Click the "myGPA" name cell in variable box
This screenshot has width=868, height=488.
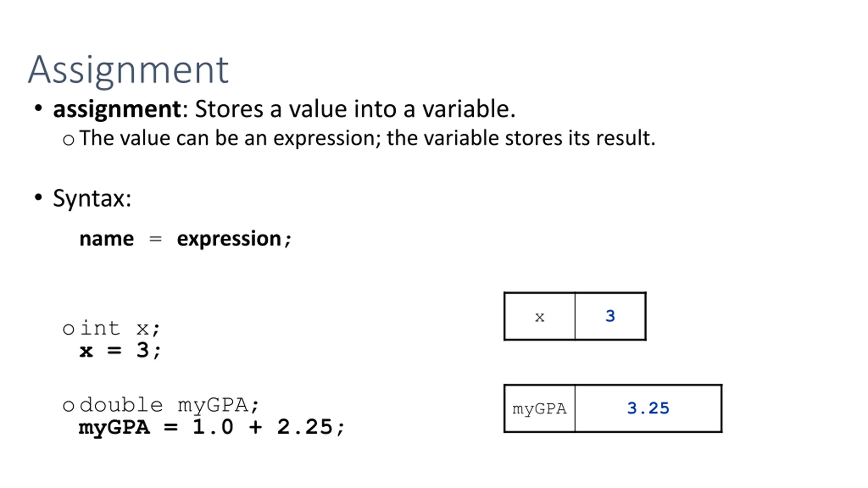539,409
